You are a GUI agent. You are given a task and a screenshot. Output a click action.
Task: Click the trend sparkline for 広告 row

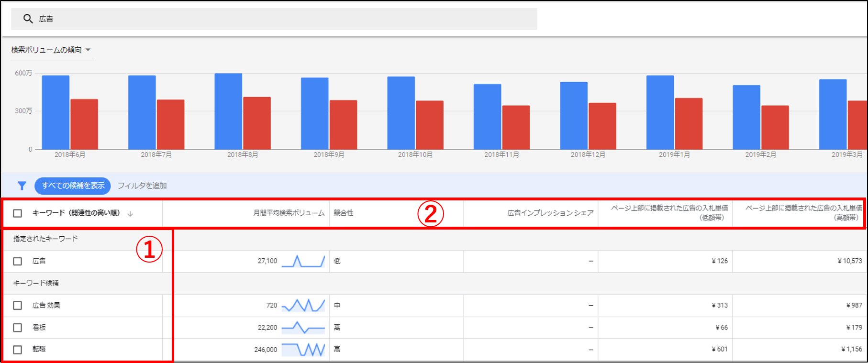[x=303, y=261]
